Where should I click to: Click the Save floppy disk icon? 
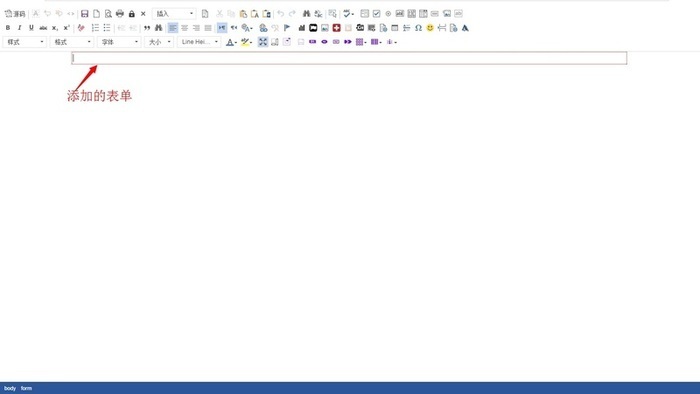[x=84, y=14]
